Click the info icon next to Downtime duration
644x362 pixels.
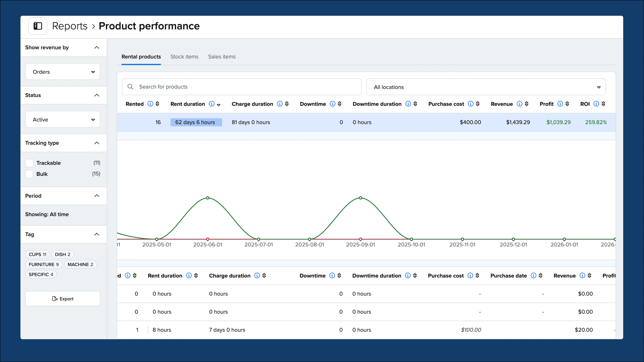point(409,104)
